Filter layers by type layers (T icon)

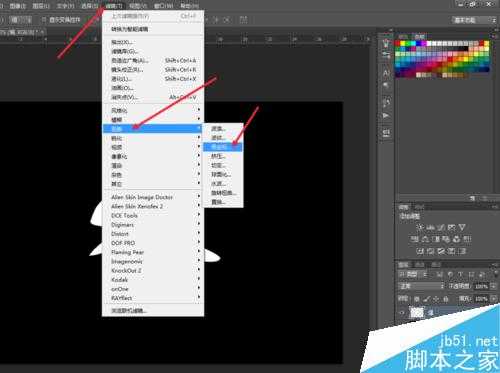460,275
